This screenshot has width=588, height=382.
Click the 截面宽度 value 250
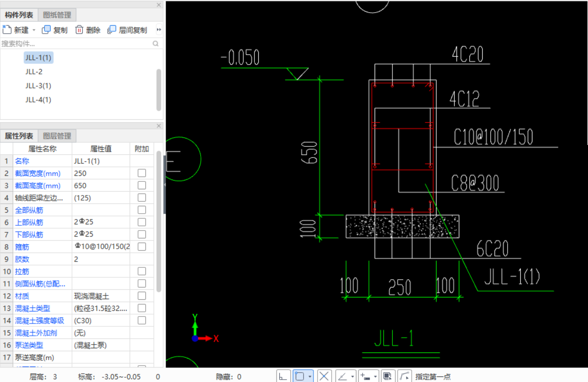(101, 173)
